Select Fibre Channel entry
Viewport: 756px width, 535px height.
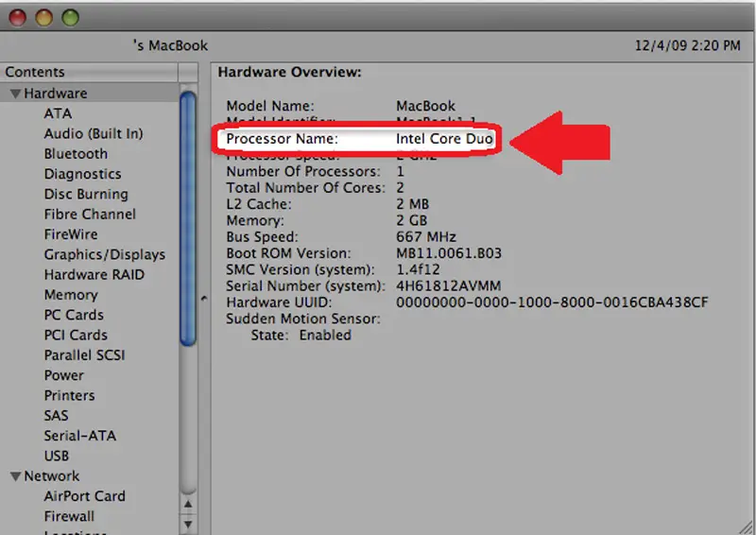tap(90, 215)
